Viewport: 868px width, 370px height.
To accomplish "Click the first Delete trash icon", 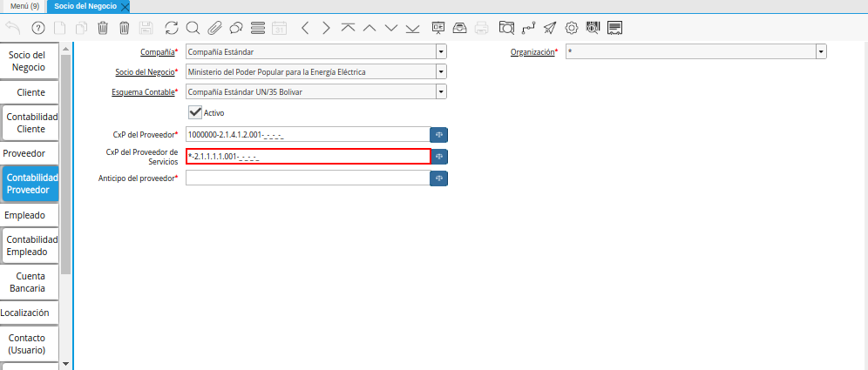I will 103,28.
